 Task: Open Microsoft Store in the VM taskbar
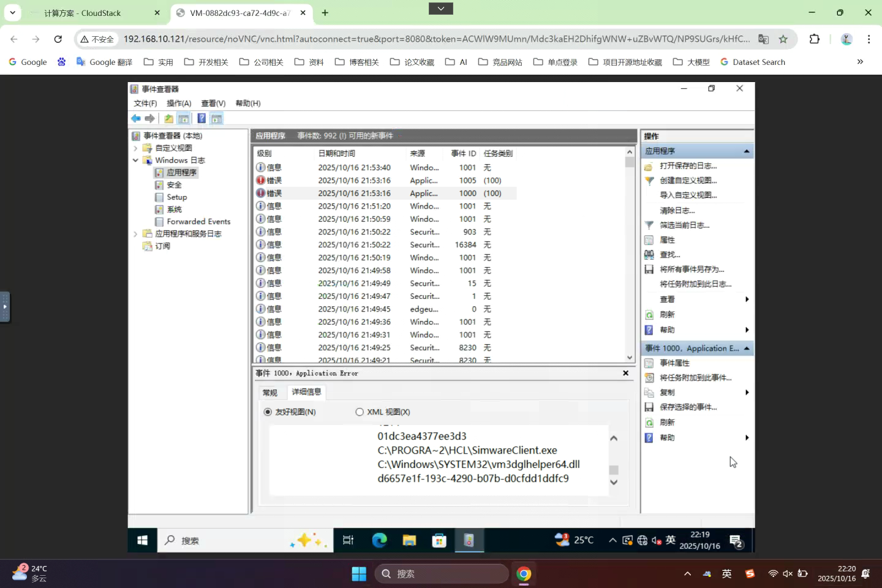[x=439, y=540]
